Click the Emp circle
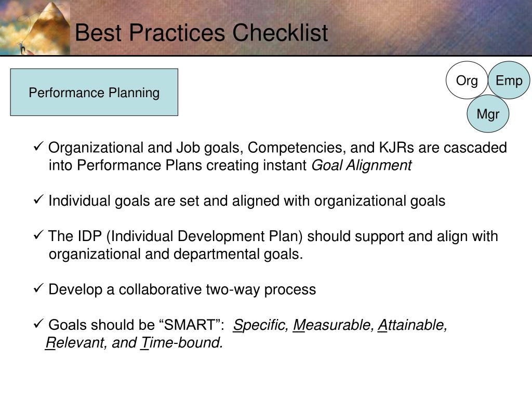The image size is (532, 399). [x=509, y=81]
